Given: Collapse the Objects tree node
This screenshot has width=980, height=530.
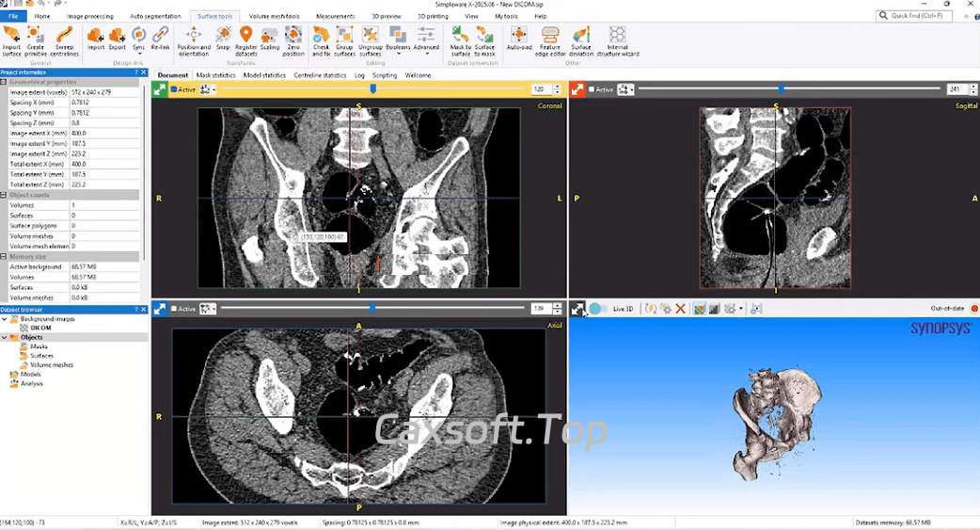Looking at the screenshot, I should pyautogui.click(x=5, y=337).
